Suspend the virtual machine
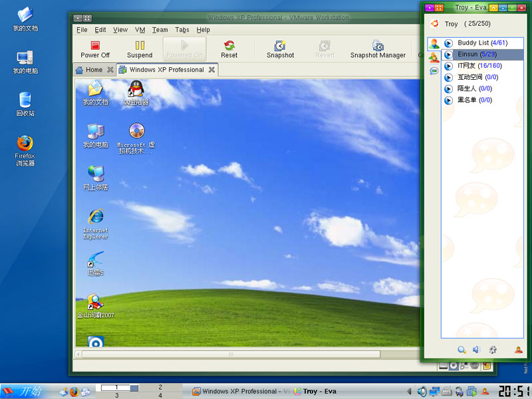The width and height of the screenshot is (532, 399). pyautogui.click(x=140, y=49)
